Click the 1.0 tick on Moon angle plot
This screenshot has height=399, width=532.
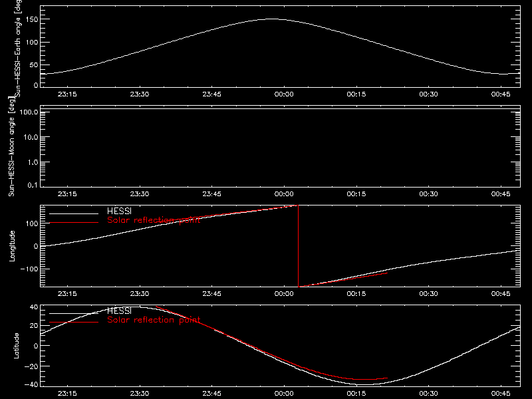[33, 162]
